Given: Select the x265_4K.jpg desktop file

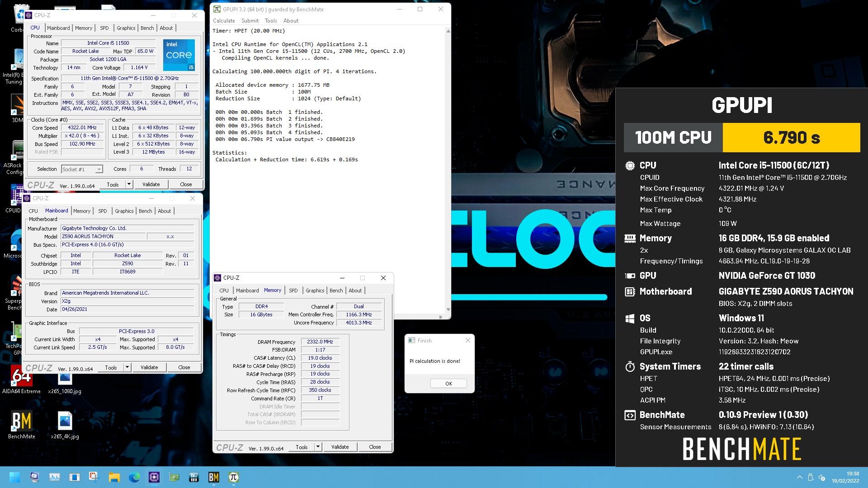Looking at the screenshot, I should (65, 425).
